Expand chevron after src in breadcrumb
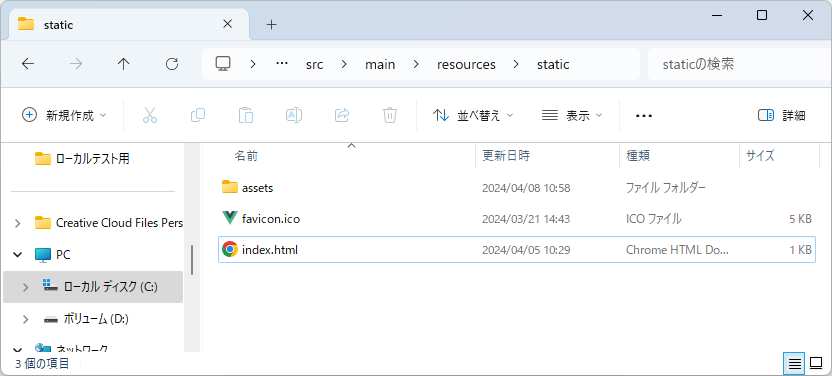The height and width of the screenshot is (376, 832). tap(344, 65)
